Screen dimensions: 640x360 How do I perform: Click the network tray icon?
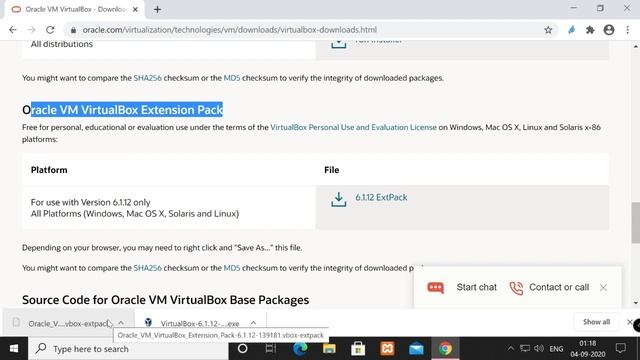point(525,349)
